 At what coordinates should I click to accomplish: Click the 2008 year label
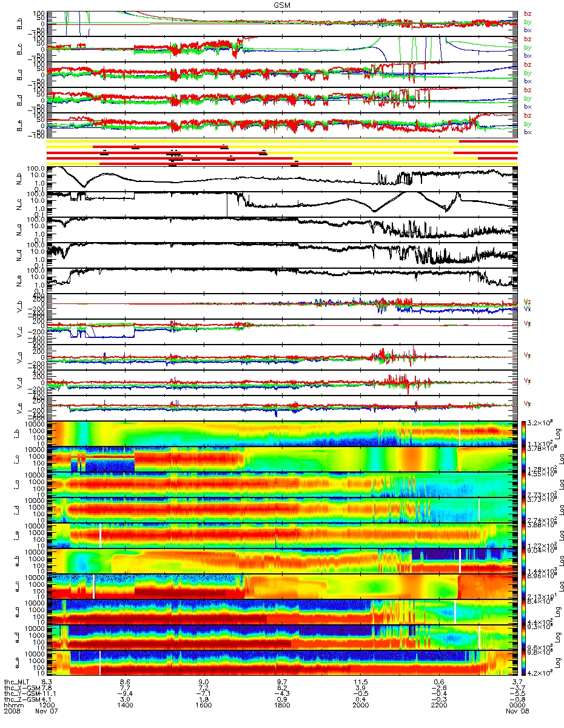(x=13, y=712)
